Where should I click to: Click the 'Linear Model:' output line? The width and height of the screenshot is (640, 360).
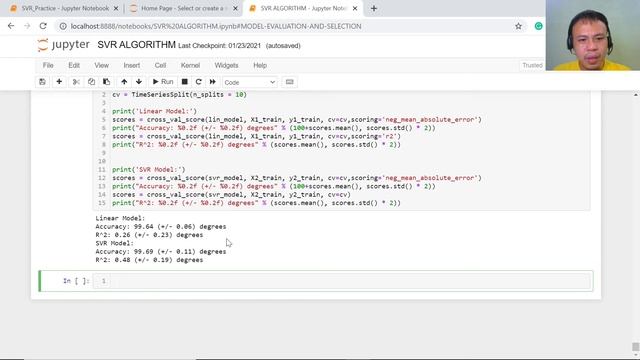(120, 218)
